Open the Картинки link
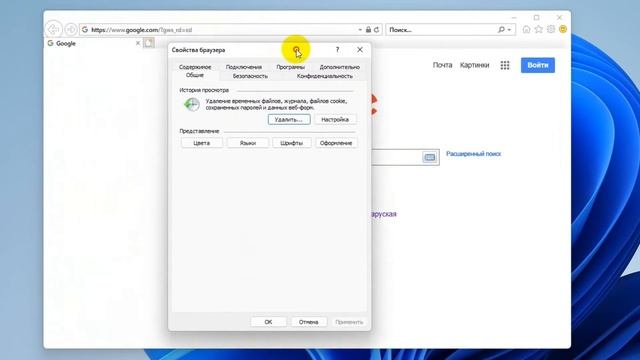The height and width of the screenshot is (360, 640). coord(474,65)
